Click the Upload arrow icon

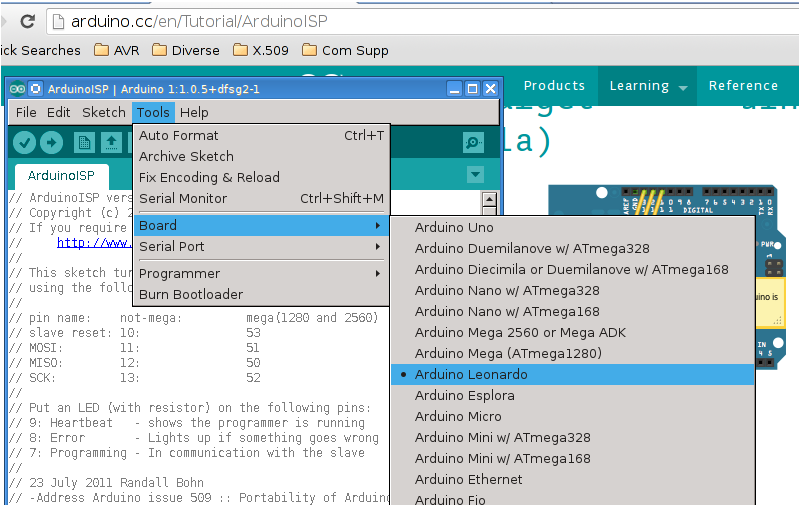(x=51, y=143)
